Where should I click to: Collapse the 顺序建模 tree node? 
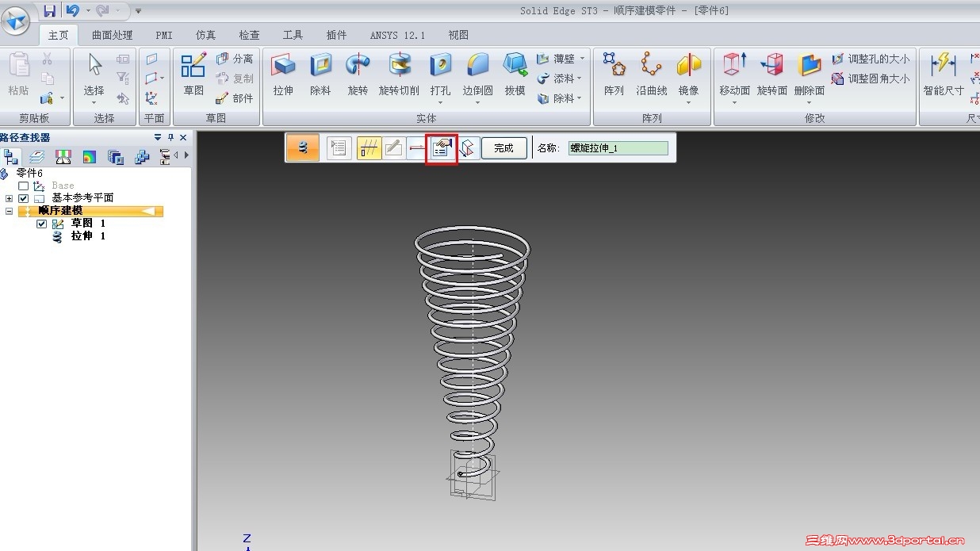click(x=10, y=211)
